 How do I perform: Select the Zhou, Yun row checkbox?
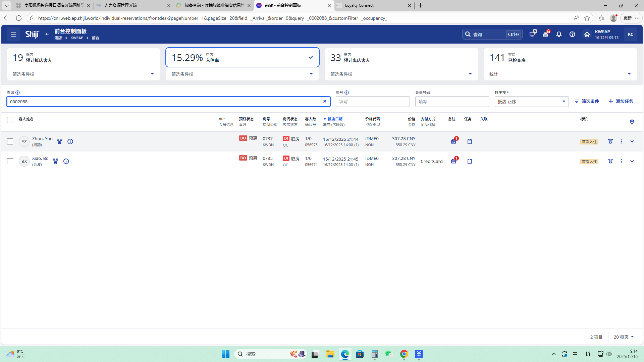tap(10, 141)
